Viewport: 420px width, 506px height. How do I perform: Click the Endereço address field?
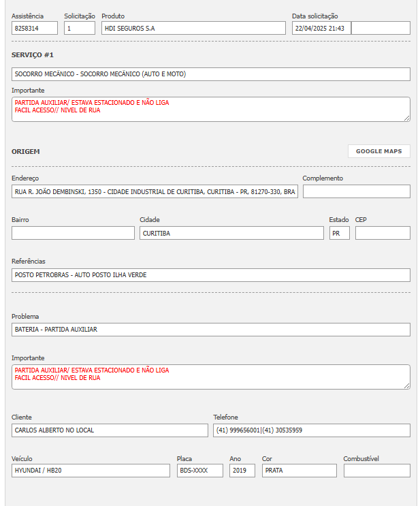pyautogui.click(x=155, y=191)
